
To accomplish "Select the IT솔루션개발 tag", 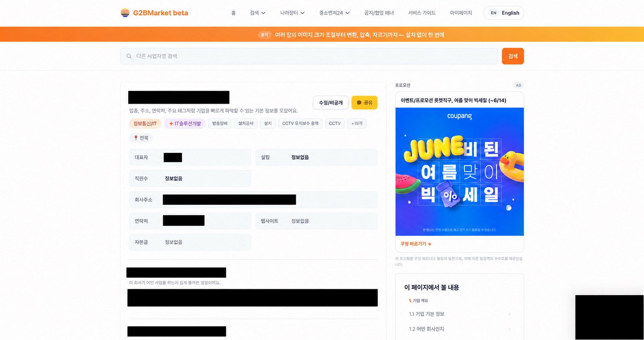I will (x=185, y=124).
